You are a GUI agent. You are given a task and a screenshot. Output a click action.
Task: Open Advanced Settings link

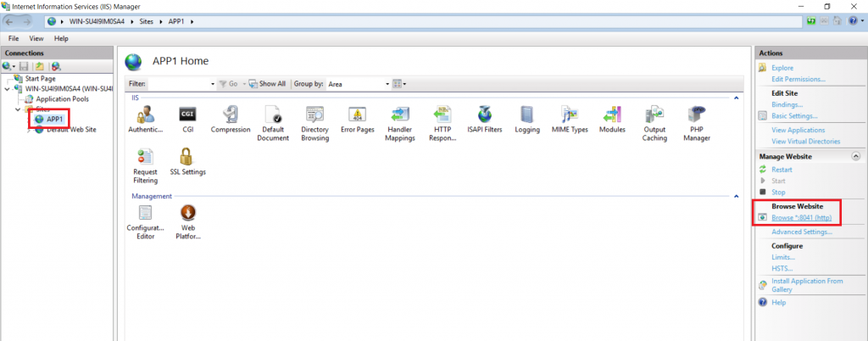point(802,232)
